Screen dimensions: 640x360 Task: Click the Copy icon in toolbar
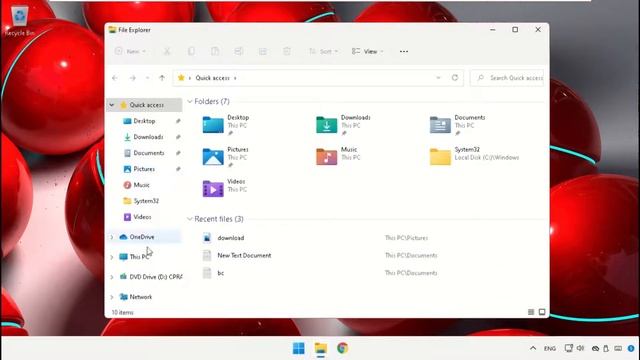click(191, 51)
